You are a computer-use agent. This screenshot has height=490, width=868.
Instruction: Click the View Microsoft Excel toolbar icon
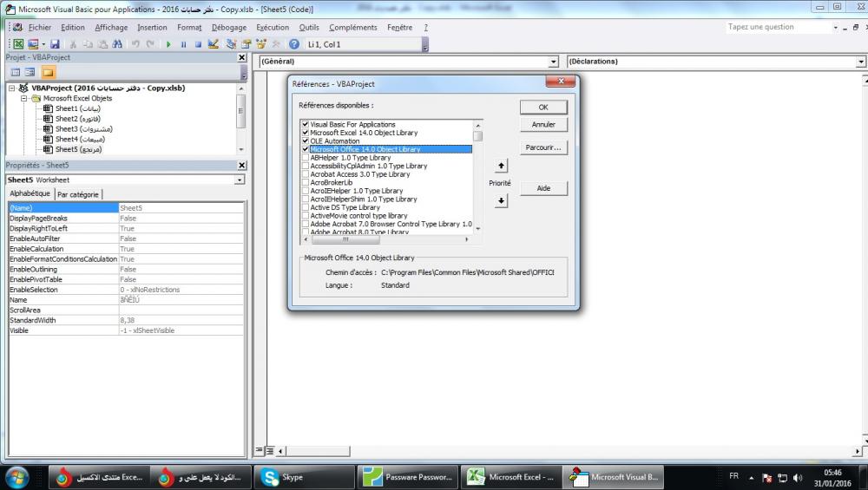[18, 44]
